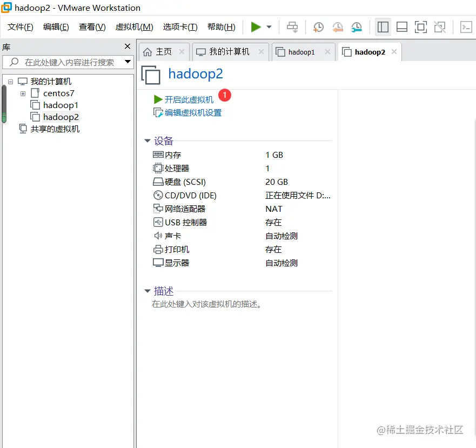Collapse the 设备 section
The image size is (476, 448).
[148, 141]
